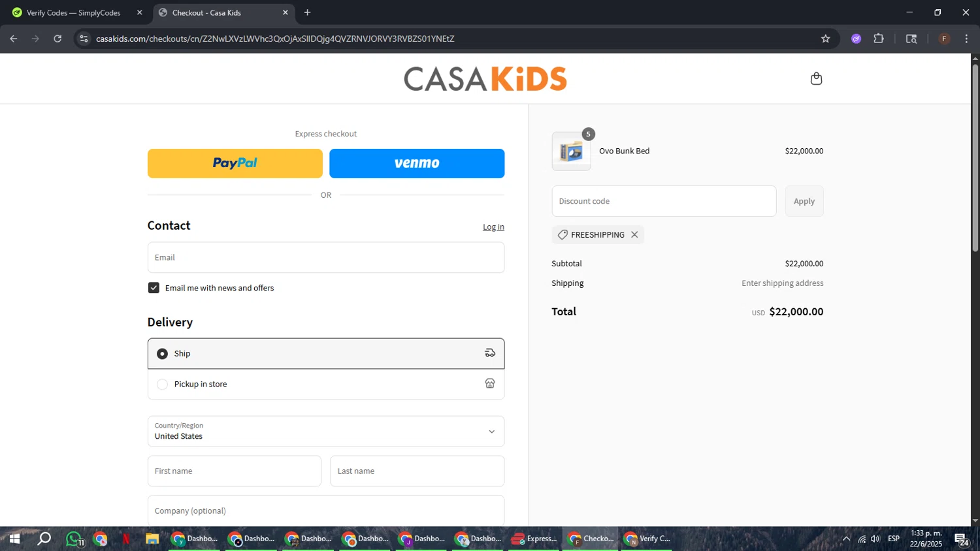Click the store icon in Pickup option

tap(490, 384)
